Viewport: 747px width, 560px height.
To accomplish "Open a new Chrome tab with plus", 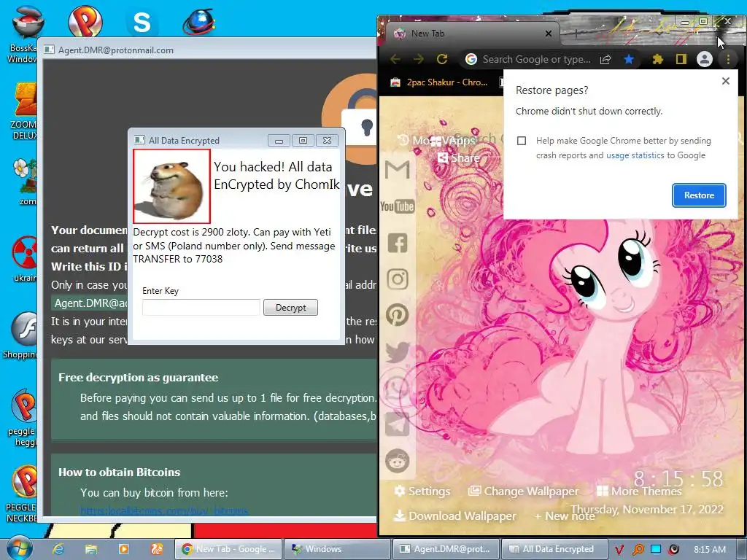I will click(576, 34).
